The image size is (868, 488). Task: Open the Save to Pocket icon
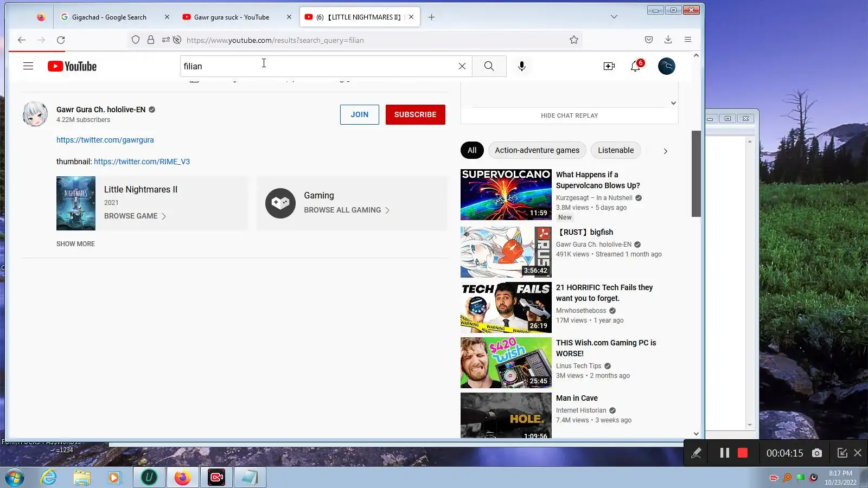click(x=649, y=40)
